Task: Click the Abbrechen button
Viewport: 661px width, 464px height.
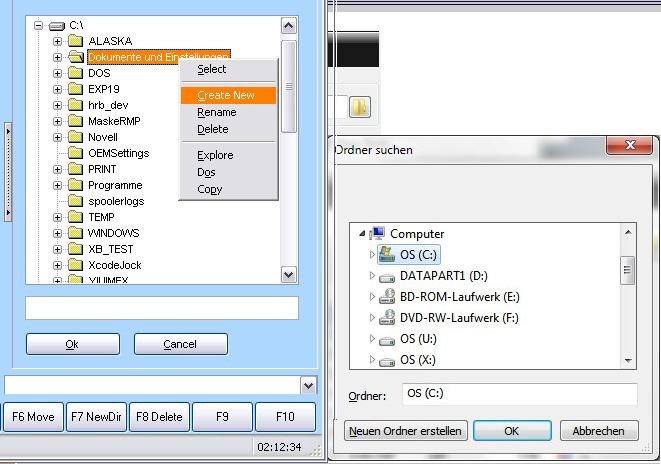Action: pos(599,431)
